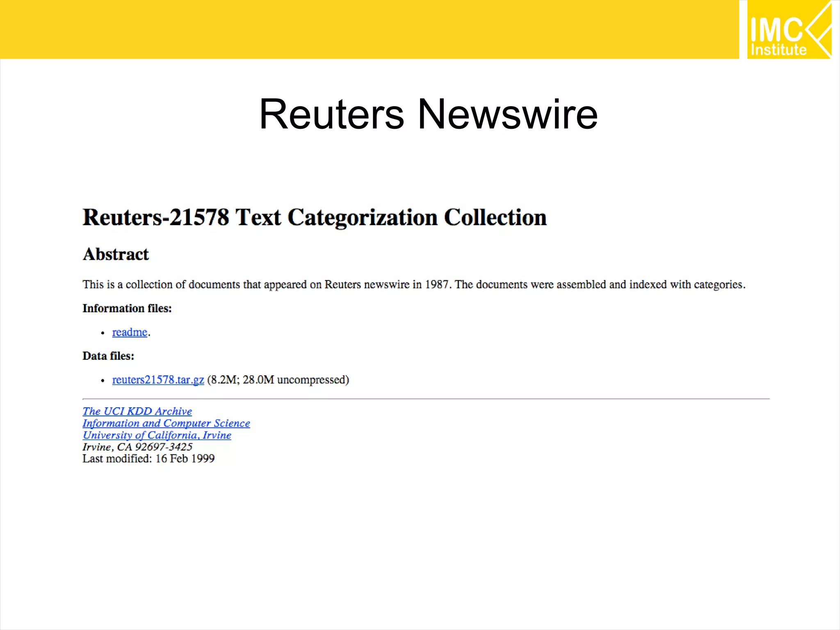Click the Information files label
Viewport: 840px width, 630px height.
pyautogui.click(x=127, y=308)
